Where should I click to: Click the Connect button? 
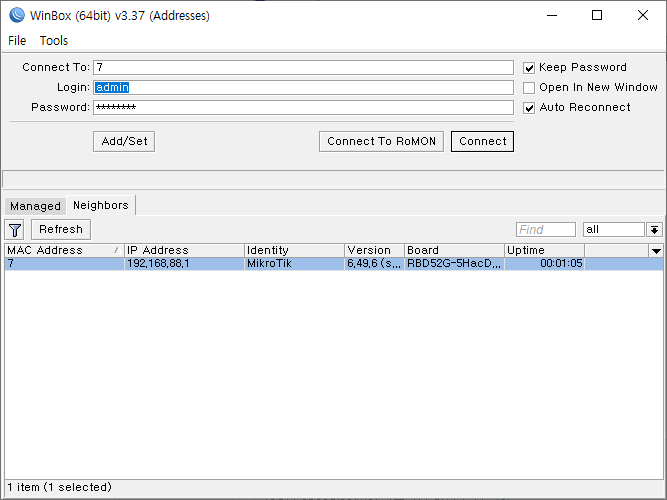click(482, 141)
